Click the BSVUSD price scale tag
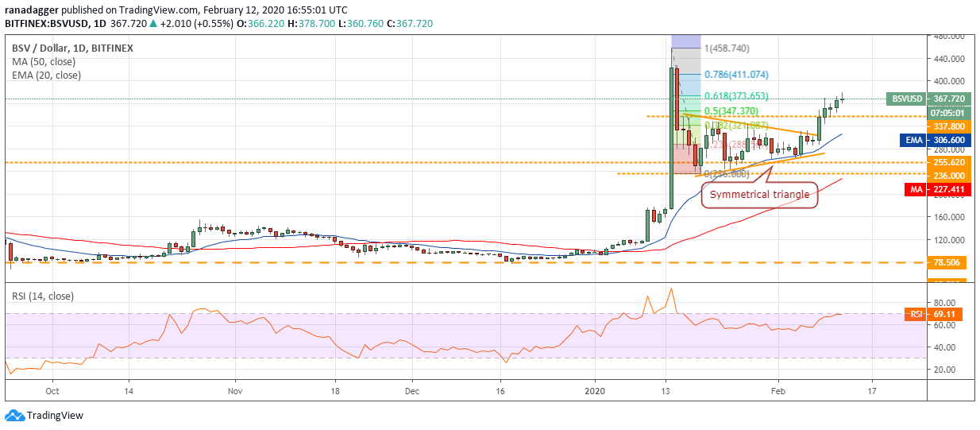 (905, 99)
